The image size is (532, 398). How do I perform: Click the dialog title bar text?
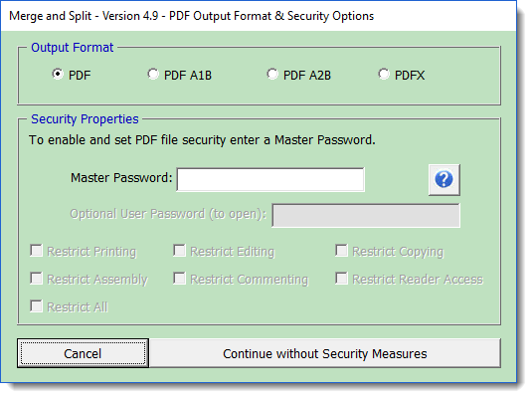point(191,16)
